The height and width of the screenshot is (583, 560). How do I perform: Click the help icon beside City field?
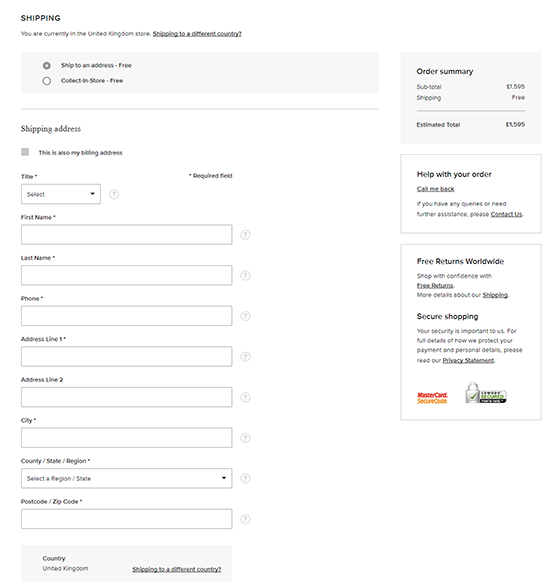pyautogui.click(x=245, y=438)
